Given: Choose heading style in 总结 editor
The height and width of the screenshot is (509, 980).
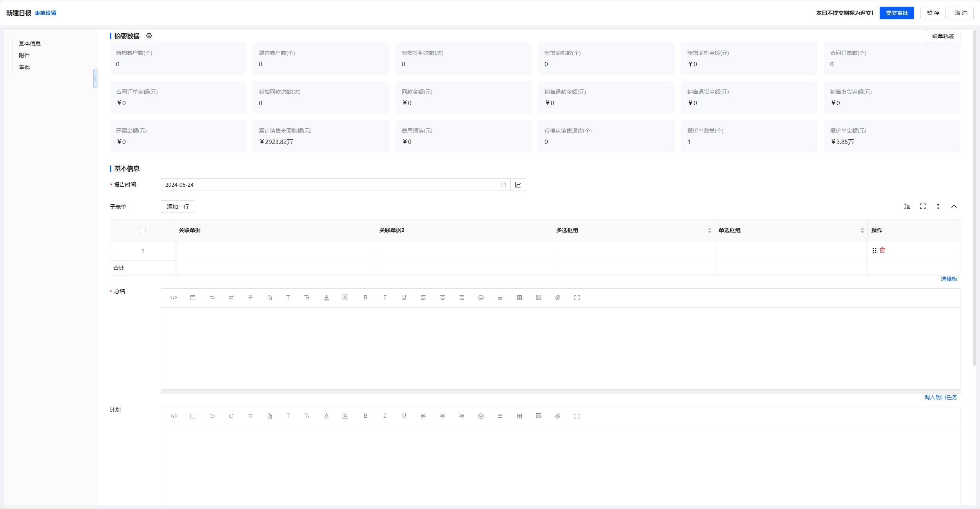Looking at the screenshot, I should (288, 298).
